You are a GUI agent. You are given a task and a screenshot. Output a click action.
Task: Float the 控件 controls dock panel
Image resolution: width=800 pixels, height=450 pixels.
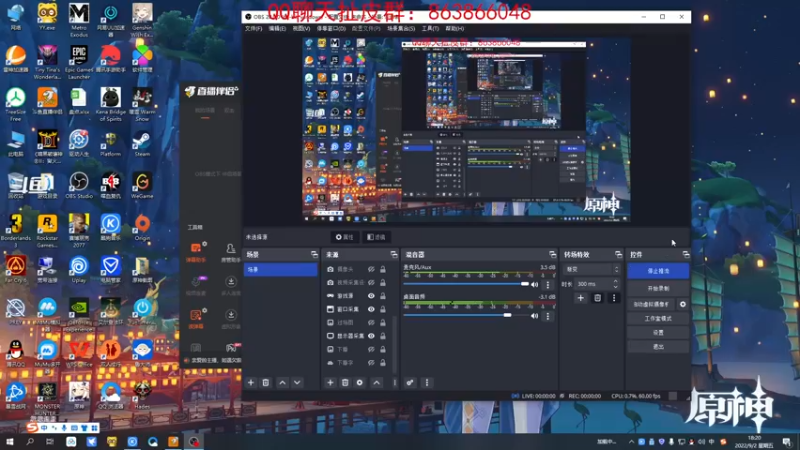point(686,254)
